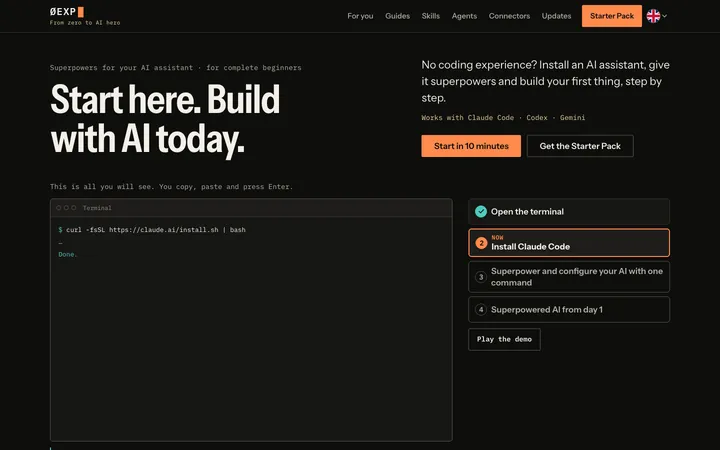
Task: Select the Install Claude Code step
Action: tap(568, 242)
